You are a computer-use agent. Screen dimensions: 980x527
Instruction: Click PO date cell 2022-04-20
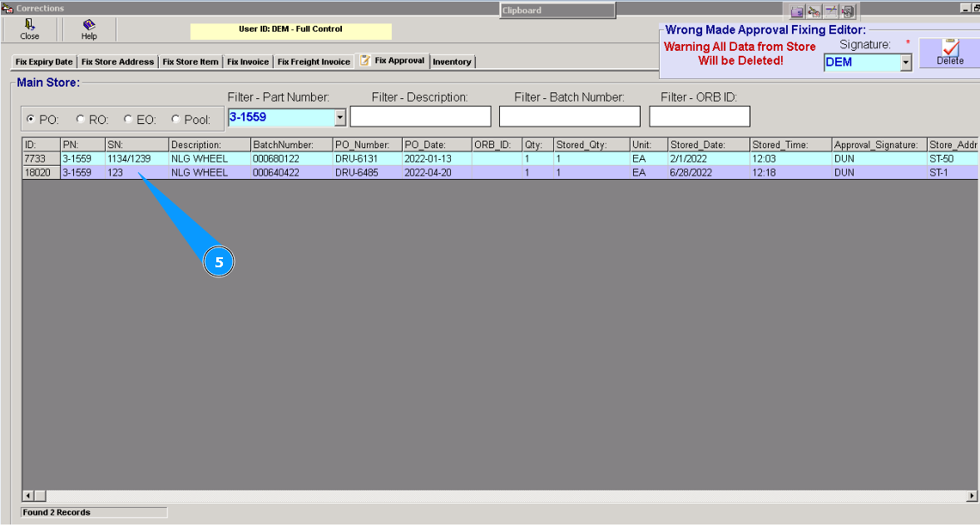click(437, 172)
